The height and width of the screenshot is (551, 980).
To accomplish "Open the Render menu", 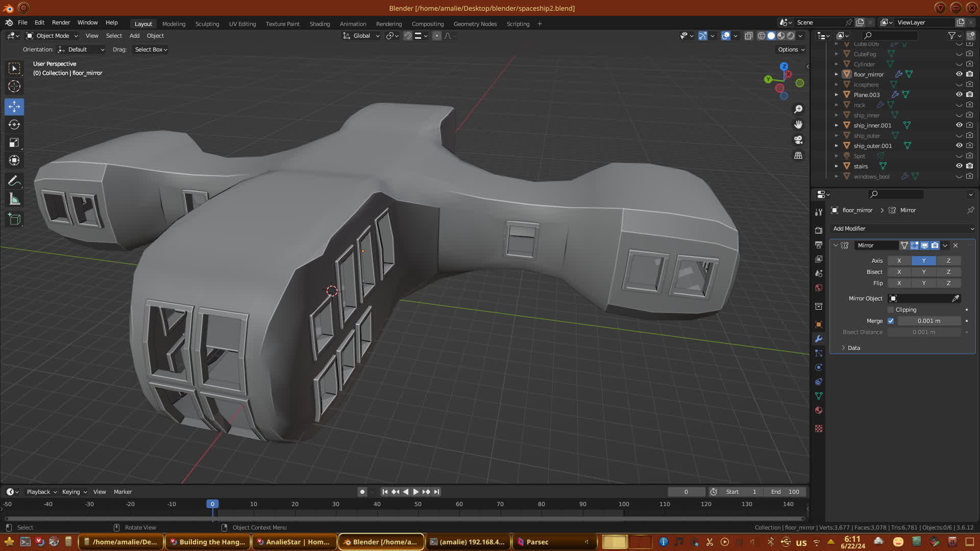I will coord(61,22).
